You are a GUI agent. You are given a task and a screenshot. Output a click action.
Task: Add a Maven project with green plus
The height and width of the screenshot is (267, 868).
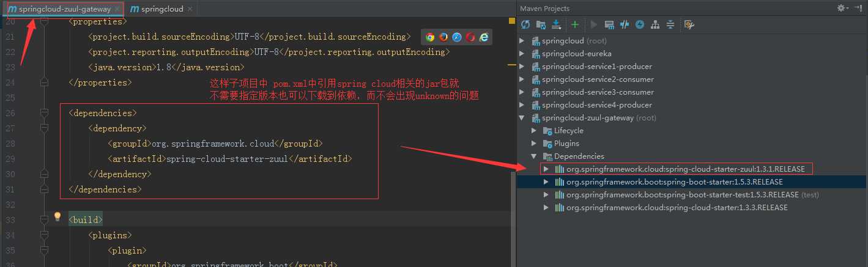click(575, 24)
